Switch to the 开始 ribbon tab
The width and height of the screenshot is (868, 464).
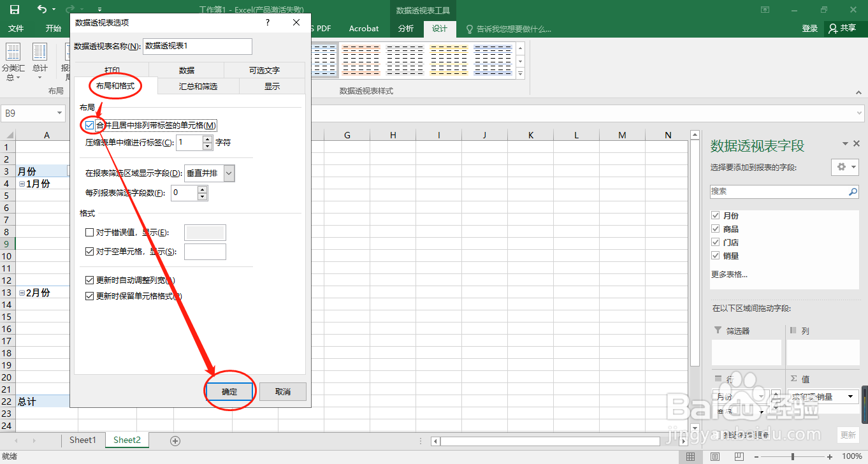click(x=54, y=29)
